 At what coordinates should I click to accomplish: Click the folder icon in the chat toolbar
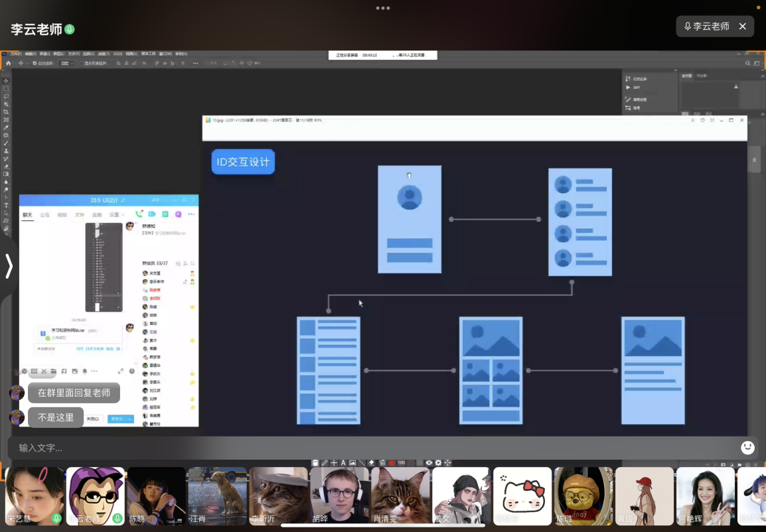coord(54,371)
